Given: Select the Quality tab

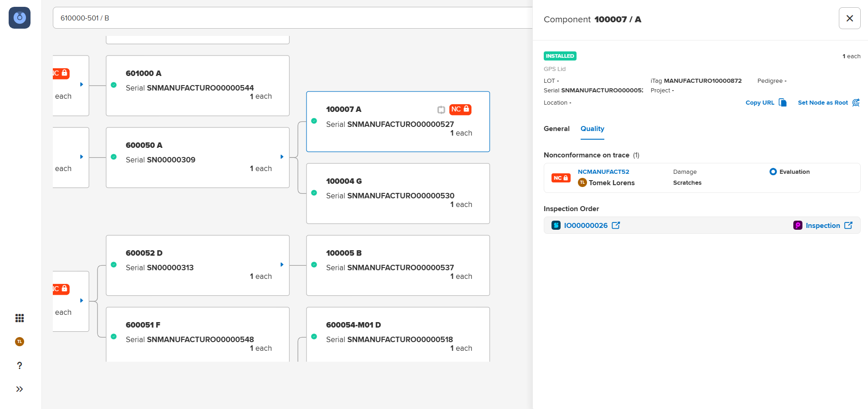Looking at the screenshot, I should pos(592,129).
